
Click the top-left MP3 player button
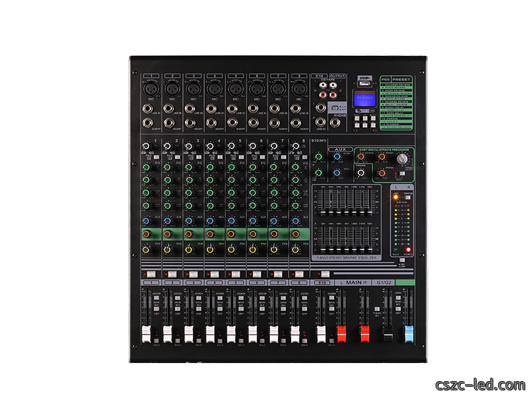[x=357, y=118]
